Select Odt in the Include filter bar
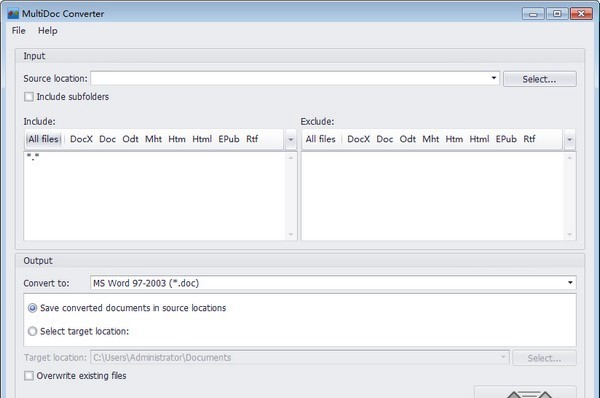 click(130, 139)
